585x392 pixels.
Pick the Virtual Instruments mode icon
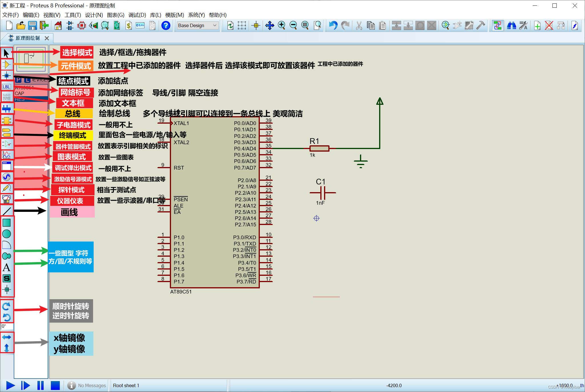pos(6,199)
